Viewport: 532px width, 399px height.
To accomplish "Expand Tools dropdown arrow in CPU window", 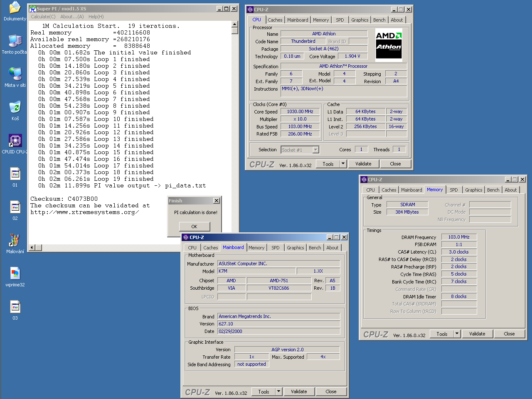I will (x=343, y=164).
